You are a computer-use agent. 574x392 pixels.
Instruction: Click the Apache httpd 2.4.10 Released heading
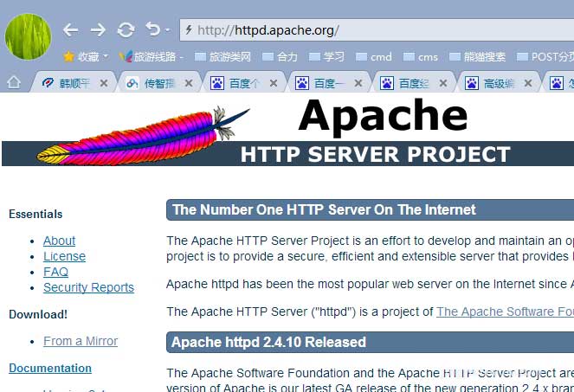(x=268, y=342)
